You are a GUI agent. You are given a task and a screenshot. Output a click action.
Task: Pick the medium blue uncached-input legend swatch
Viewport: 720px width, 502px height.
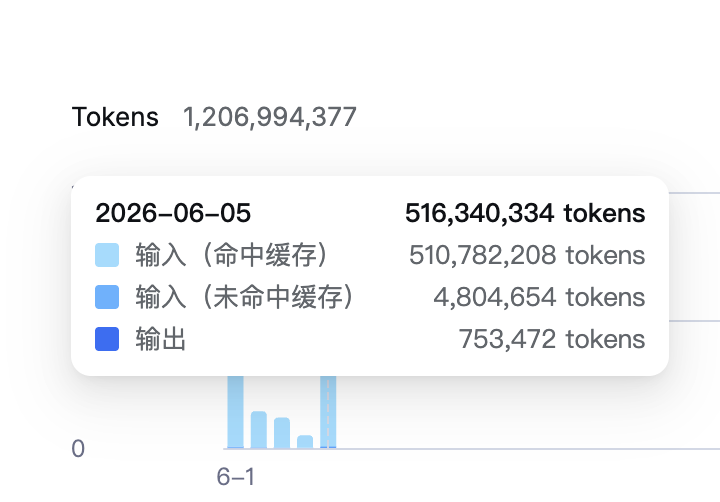tap(107, 297)
